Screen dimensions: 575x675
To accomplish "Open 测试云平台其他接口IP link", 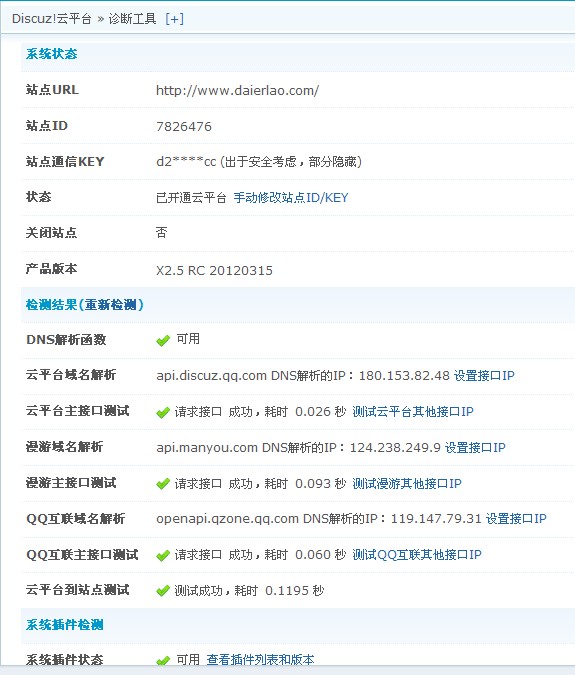I will tap(413, 412).
